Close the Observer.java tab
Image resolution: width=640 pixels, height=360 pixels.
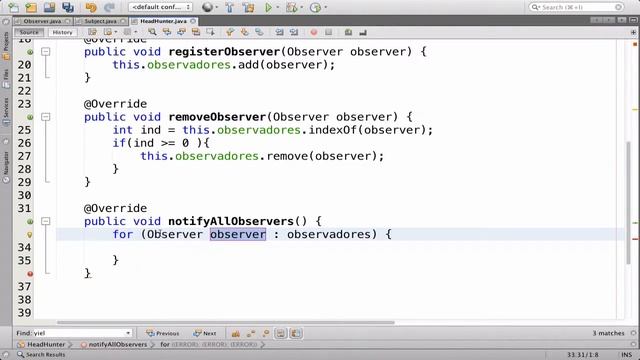tap(67, 21)
